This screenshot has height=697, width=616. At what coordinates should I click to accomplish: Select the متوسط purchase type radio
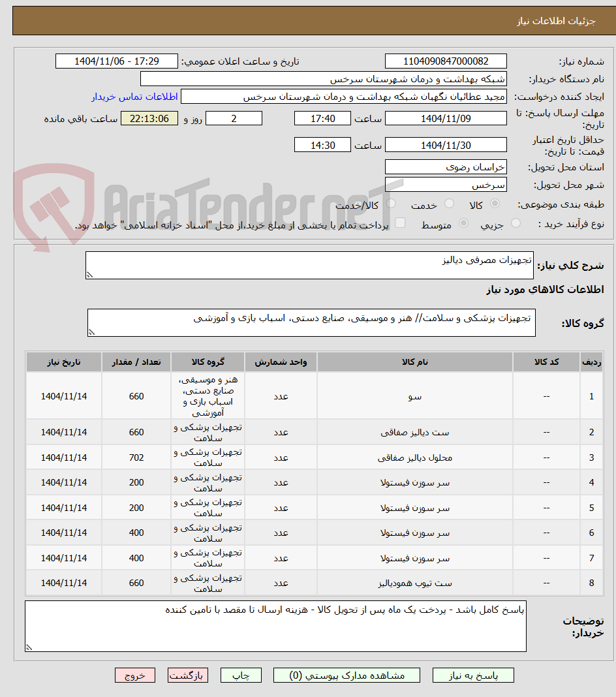coord(463,223)
